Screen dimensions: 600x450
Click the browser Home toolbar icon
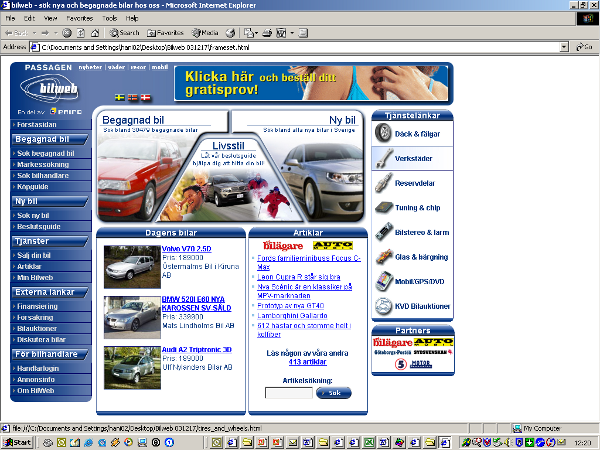click(x=95, y=33)
